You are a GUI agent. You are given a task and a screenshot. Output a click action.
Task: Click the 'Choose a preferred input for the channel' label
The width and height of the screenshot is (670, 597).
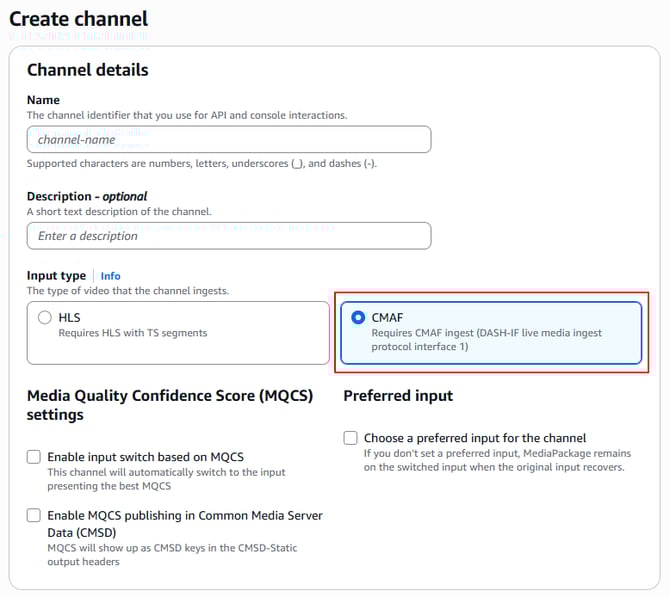(x=475, y=438)
